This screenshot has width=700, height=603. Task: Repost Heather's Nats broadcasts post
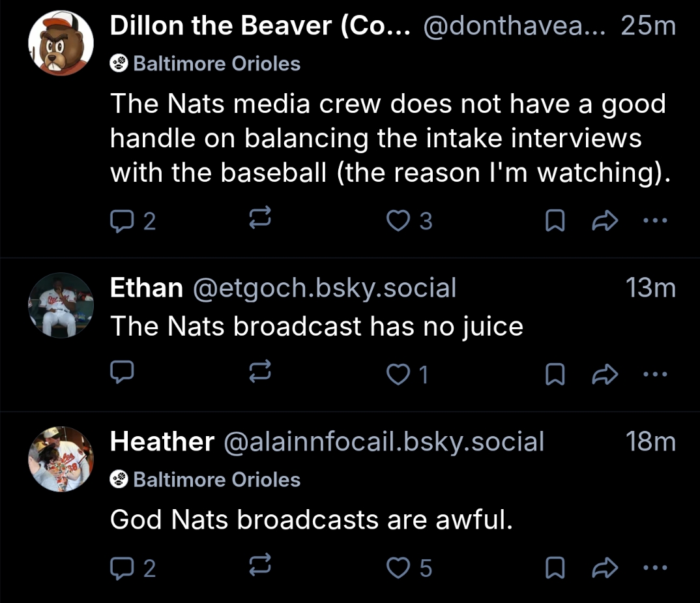261,568
